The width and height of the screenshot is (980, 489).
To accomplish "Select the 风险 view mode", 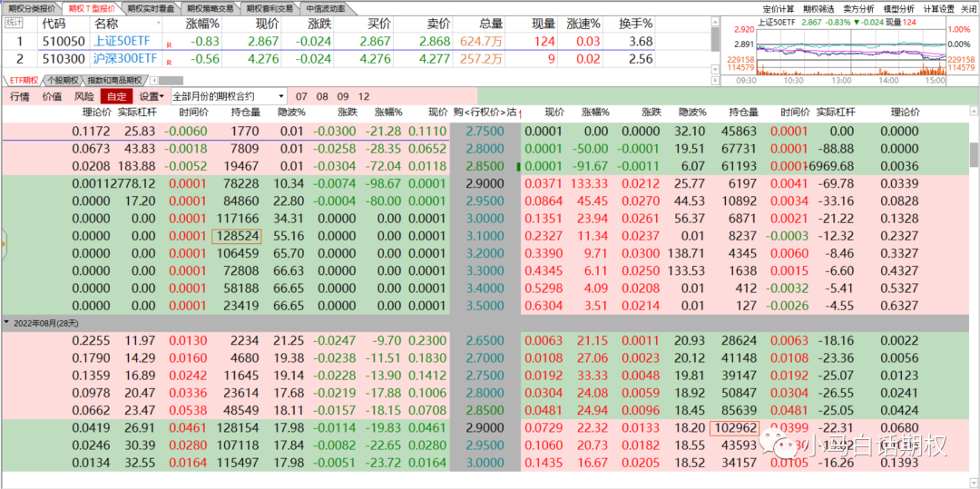I will pyautogui.click(x=83, y=96).
